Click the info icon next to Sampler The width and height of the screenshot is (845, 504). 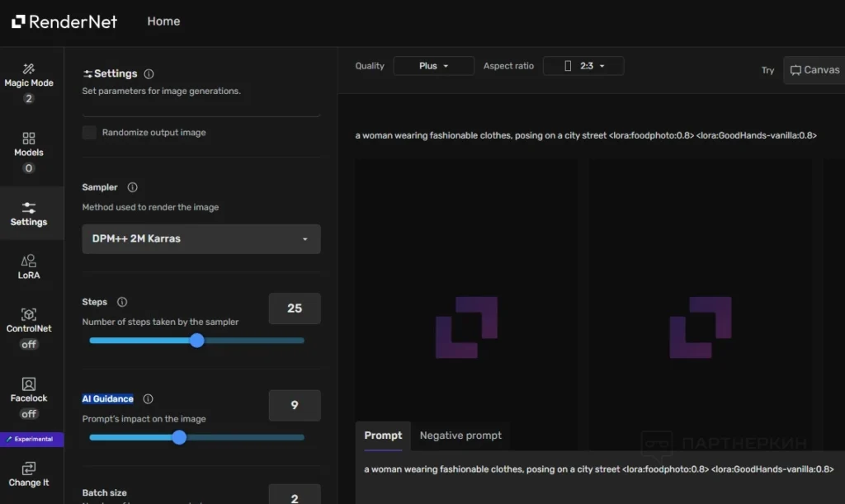(132, 187)
